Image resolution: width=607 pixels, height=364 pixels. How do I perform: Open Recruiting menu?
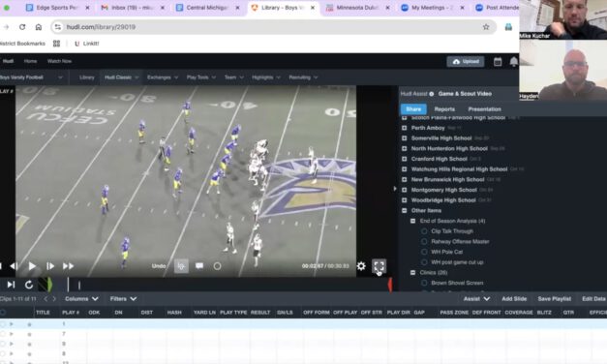(303, 77)
